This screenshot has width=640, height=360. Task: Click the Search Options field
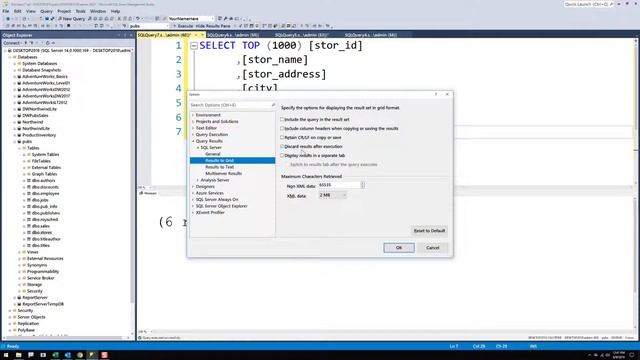pyautogui.click(x=230, y=105)
